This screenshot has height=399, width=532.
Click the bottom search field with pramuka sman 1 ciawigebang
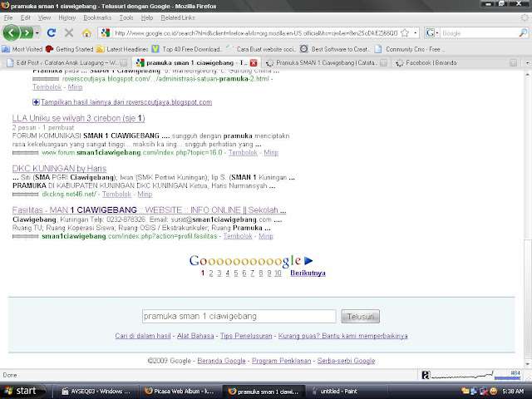tap(239, 316)
